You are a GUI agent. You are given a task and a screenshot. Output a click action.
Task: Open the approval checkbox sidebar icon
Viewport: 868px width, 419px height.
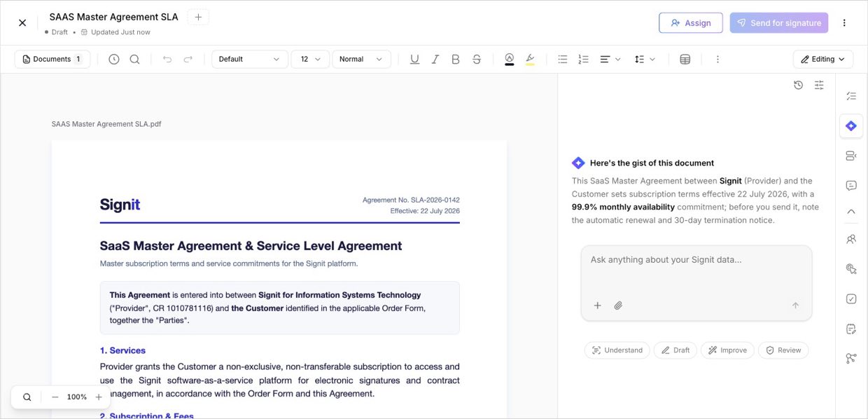point(851,298)
